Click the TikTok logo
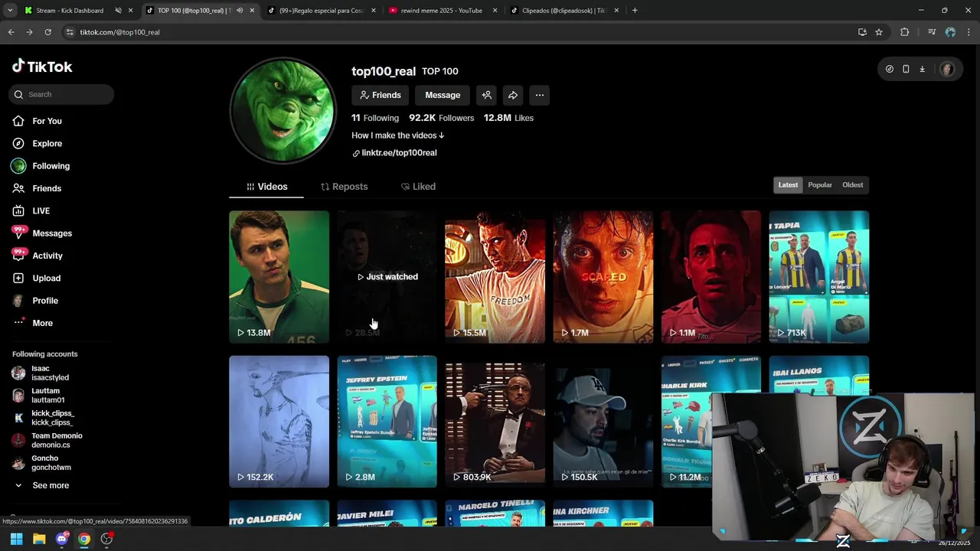This screenshot has height=551, width=980. tap(42, 67)
